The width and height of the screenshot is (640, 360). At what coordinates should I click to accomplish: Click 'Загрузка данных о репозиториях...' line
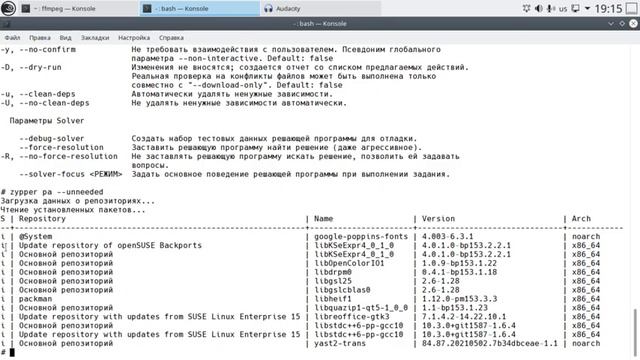[78, 201]
